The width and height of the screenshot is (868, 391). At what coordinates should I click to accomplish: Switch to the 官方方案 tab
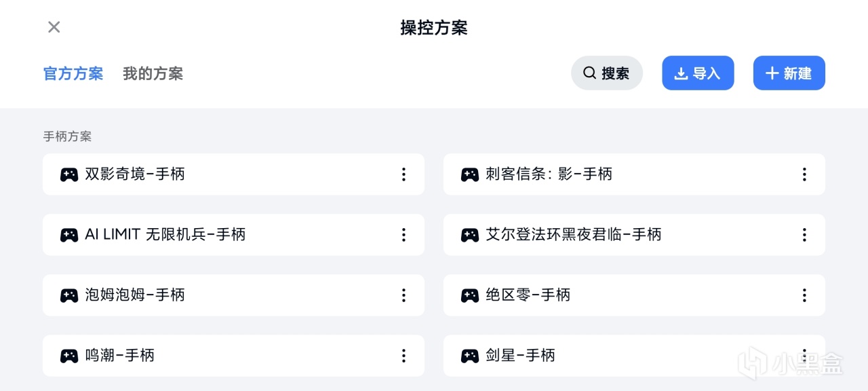click(x=73, y=73)
